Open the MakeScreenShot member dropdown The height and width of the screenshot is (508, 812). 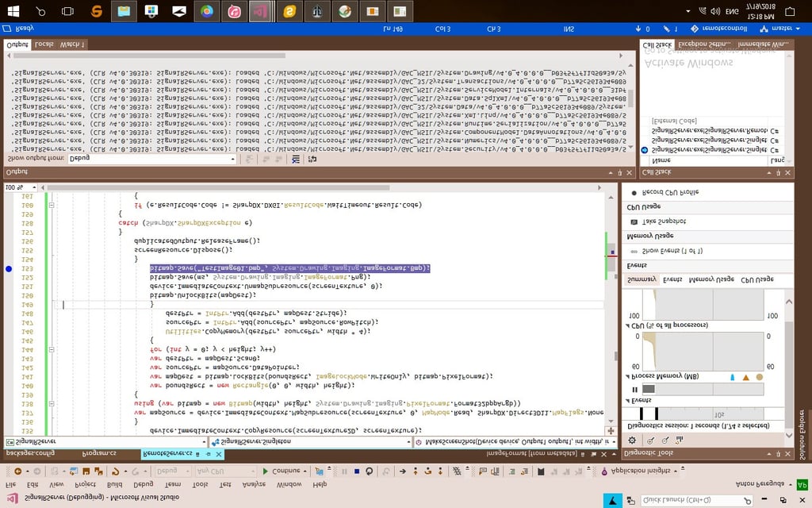click(x=515, y=441)
